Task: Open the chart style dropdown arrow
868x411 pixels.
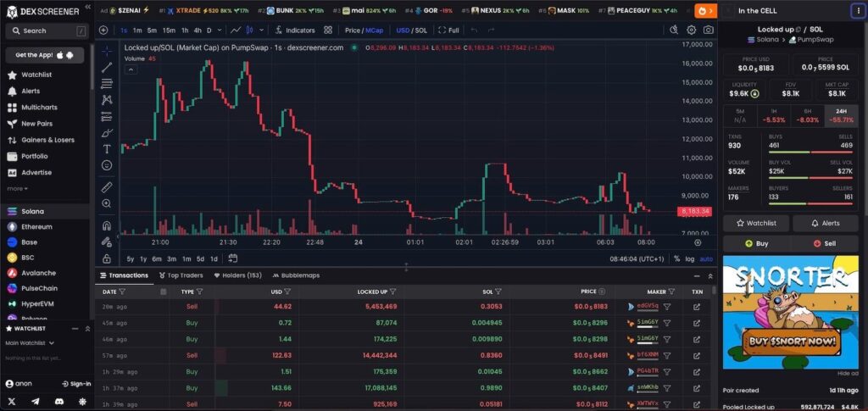Action: tap(261, 31)
